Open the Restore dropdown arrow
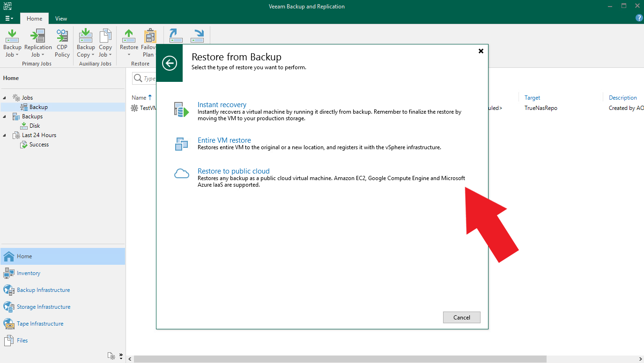This screenshot has height=363, width=644. point(129,55)
